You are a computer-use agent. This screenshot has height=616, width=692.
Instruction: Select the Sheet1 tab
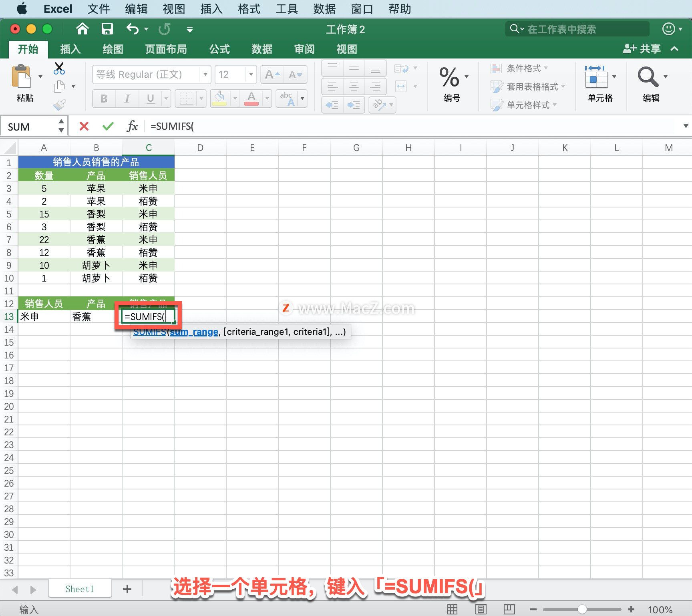[x=80, y=589]
